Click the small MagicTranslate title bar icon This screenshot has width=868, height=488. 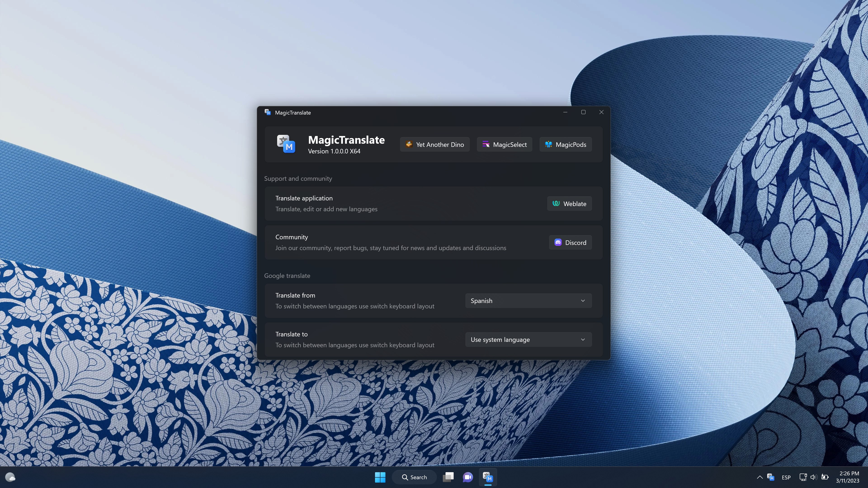click(x=268, y=112)
